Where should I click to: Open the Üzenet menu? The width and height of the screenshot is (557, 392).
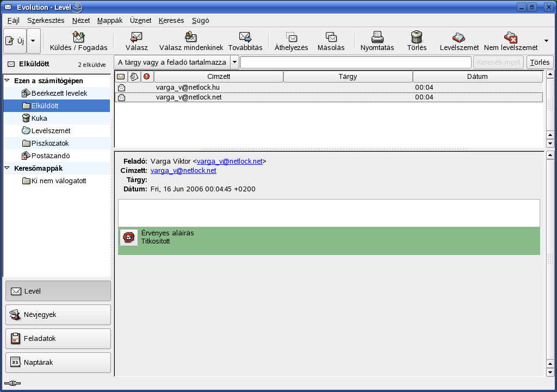pyautogui.click(x=141, y=21)
